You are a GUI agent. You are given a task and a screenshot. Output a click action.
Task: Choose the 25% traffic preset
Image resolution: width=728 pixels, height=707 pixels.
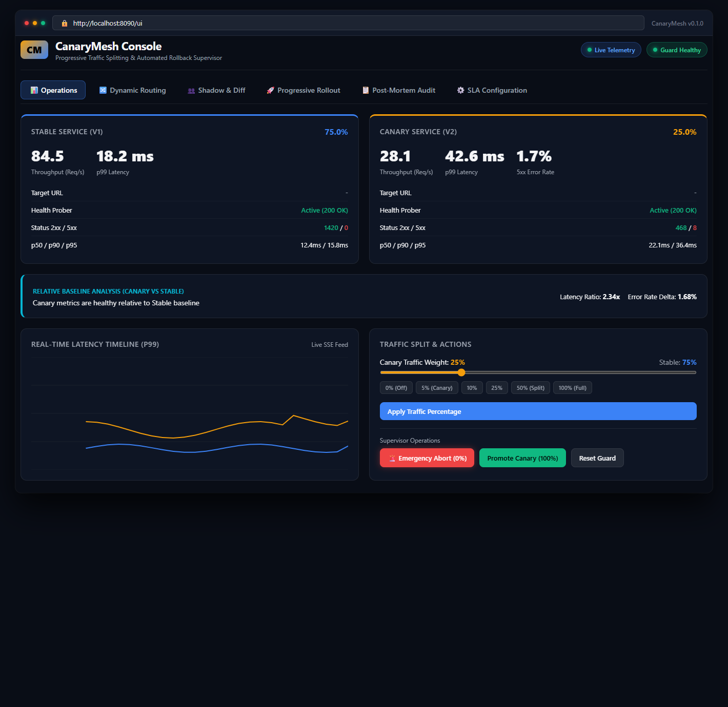pyautogui.click(x=497, y=388)
